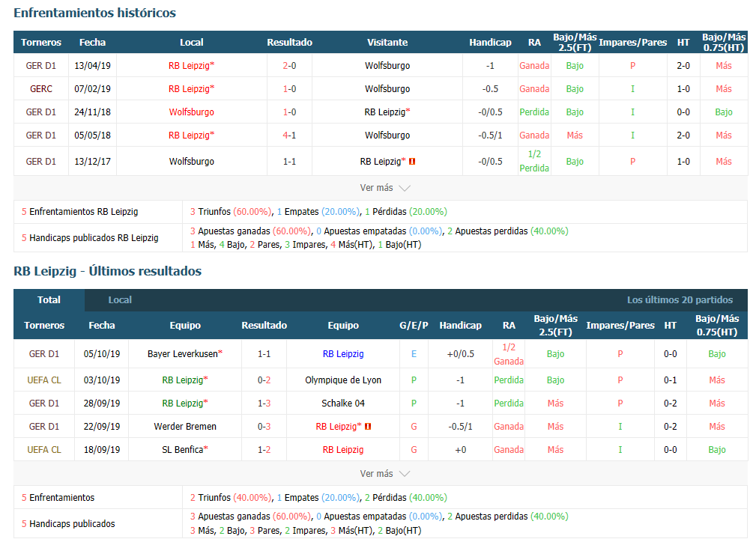Open full-time result 1-0 of 07/02/19 match

coord(289,88)
